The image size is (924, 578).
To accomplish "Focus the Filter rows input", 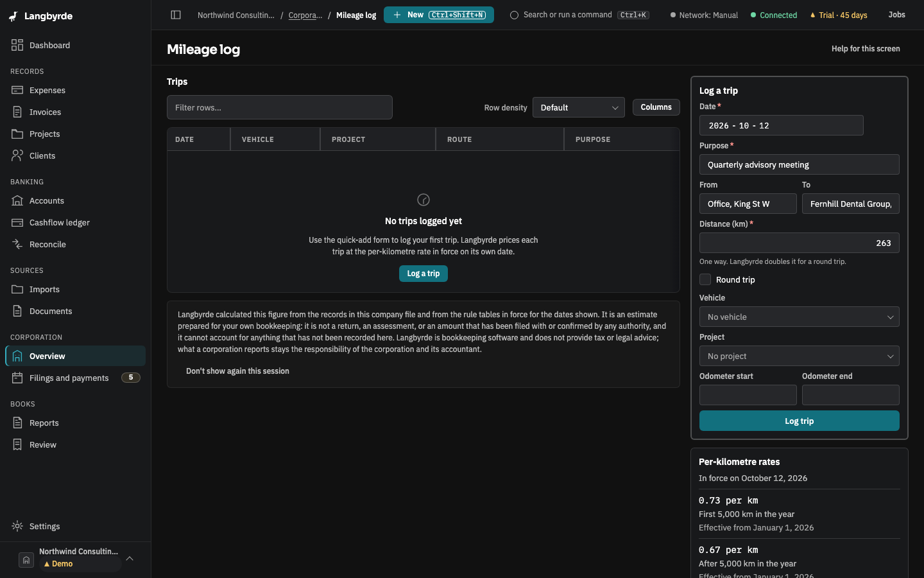I will click(x=280, y=107).
